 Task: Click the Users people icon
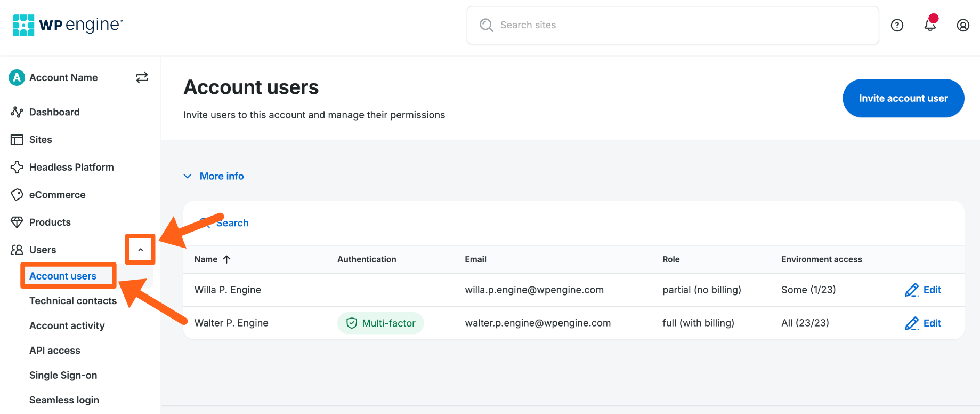point(17,250)
